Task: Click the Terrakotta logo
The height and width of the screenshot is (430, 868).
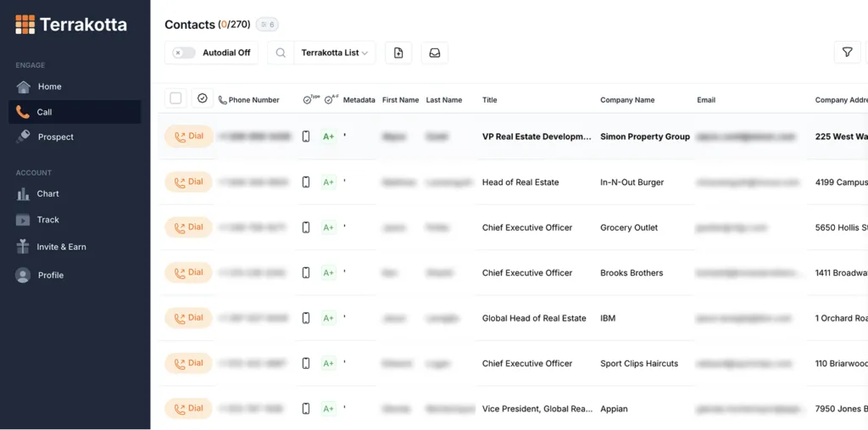Action: tap(71, 25)
